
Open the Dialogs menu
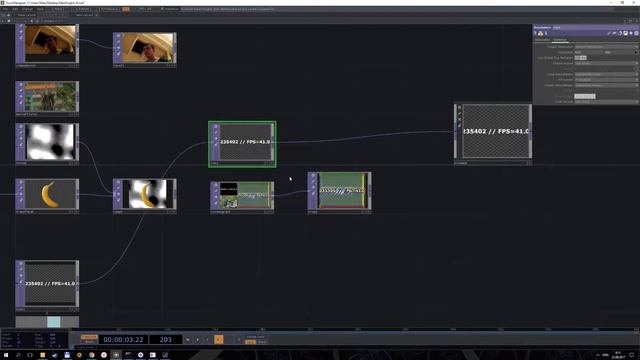point(27,9)
